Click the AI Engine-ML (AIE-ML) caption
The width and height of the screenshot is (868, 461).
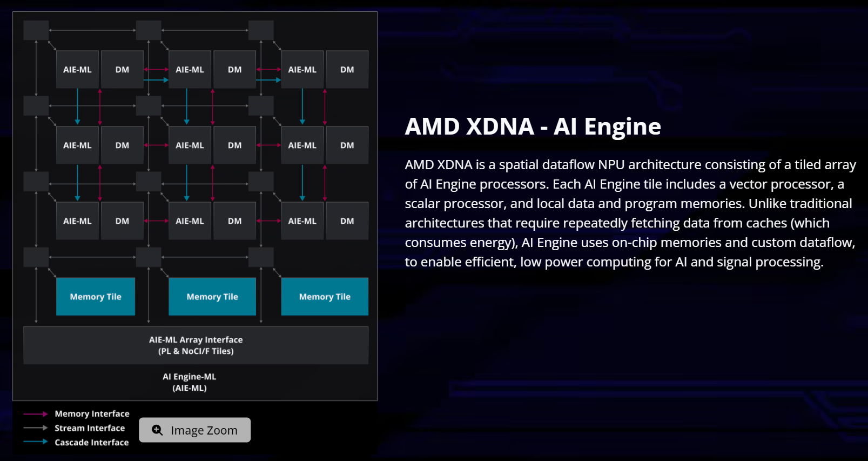tap(190, 382)
